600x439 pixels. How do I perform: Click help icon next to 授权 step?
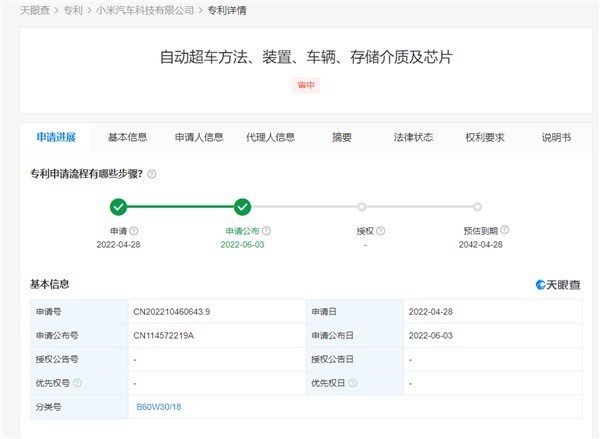pos(380,231)
